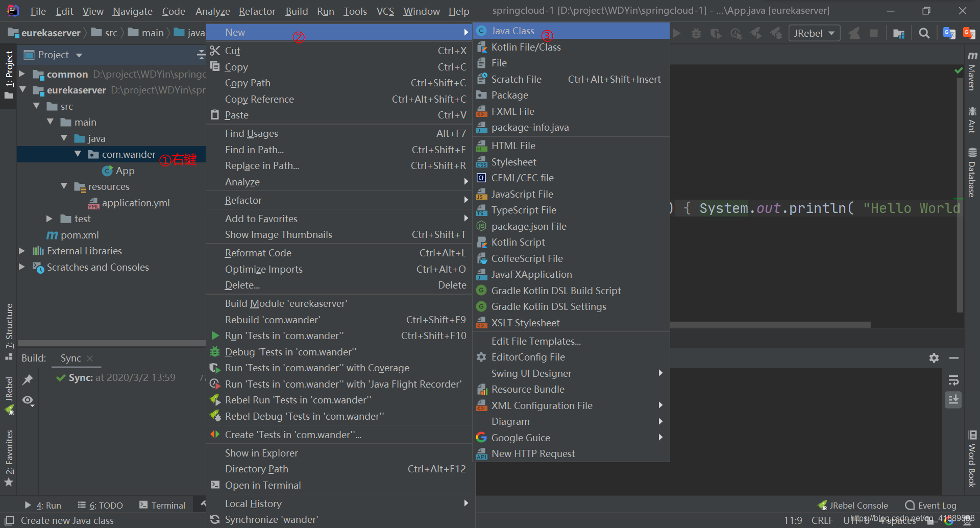The height and width of the screenshot is (528, 980).
Task: Open the 6: TODO tool window button
Action: coord(101,505)
